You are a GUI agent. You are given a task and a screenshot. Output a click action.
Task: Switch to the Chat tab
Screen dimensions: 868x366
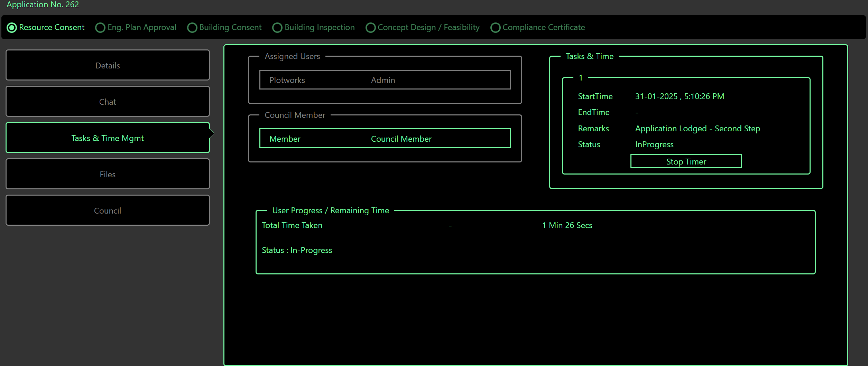(x=107, y=101)
